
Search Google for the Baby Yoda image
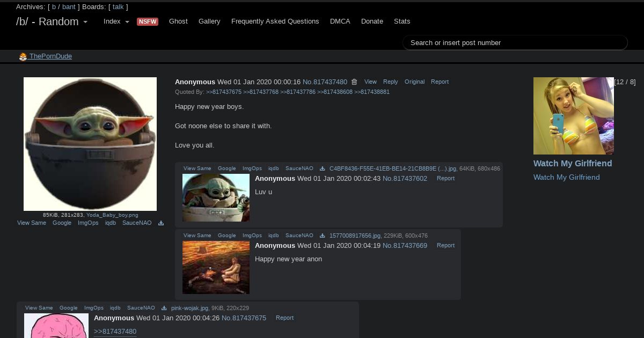(62, 223)
